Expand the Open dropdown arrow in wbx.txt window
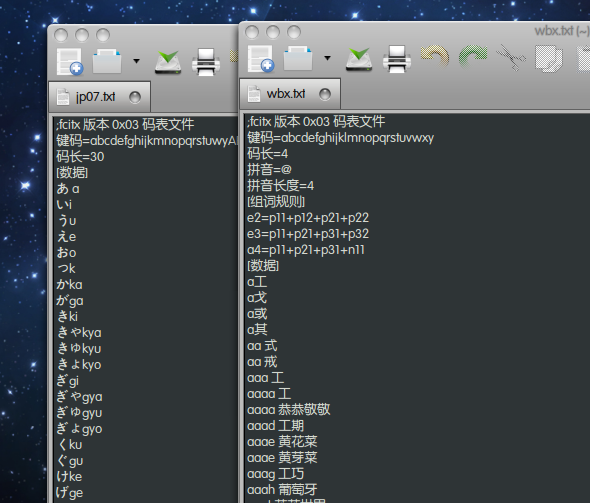Screen dimensions: 590x503 pyautogui.click(x=327, y=58)
